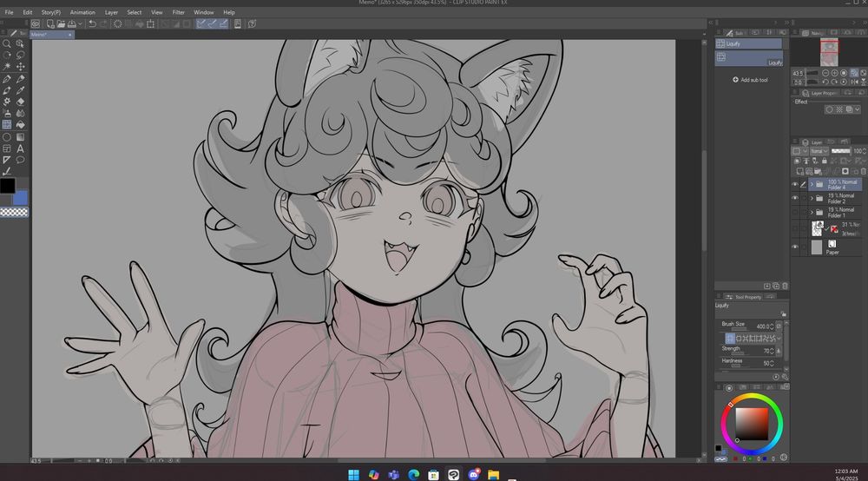Screen dimensions: 868x481
Task: Select the Operation object tool
Action: (x=21, y=43)
